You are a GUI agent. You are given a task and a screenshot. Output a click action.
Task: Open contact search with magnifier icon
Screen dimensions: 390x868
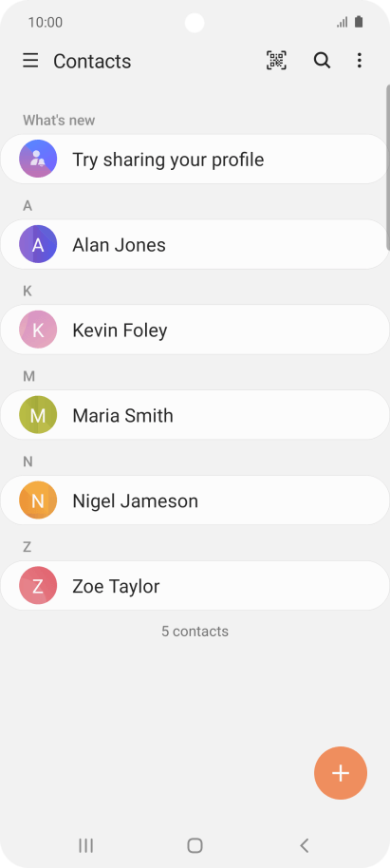click(322, 61)
